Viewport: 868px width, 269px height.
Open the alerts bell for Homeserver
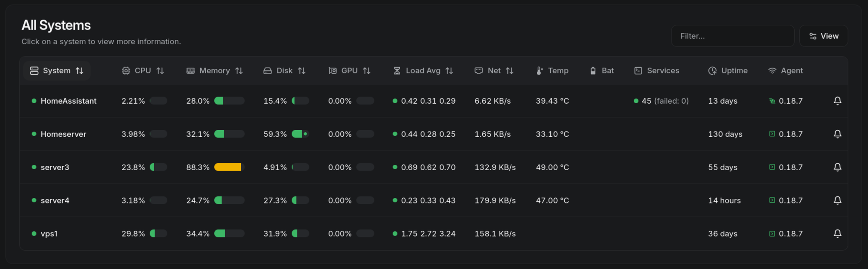[x=837, y=134]
